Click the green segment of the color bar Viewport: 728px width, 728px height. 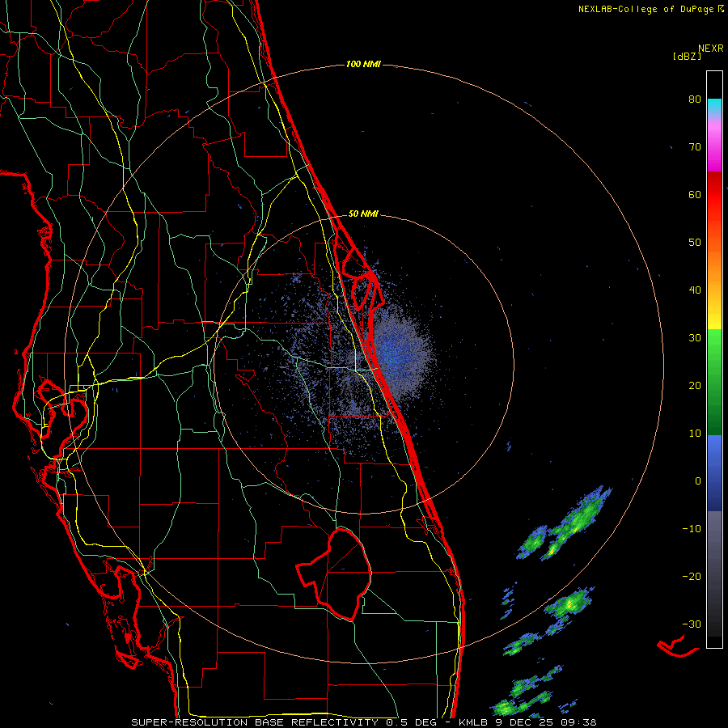point(714,382)
